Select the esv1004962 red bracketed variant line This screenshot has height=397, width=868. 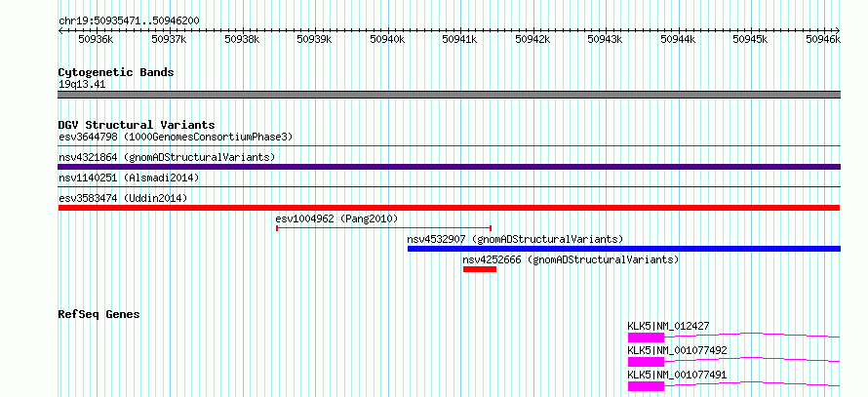[x=383, y=227]
